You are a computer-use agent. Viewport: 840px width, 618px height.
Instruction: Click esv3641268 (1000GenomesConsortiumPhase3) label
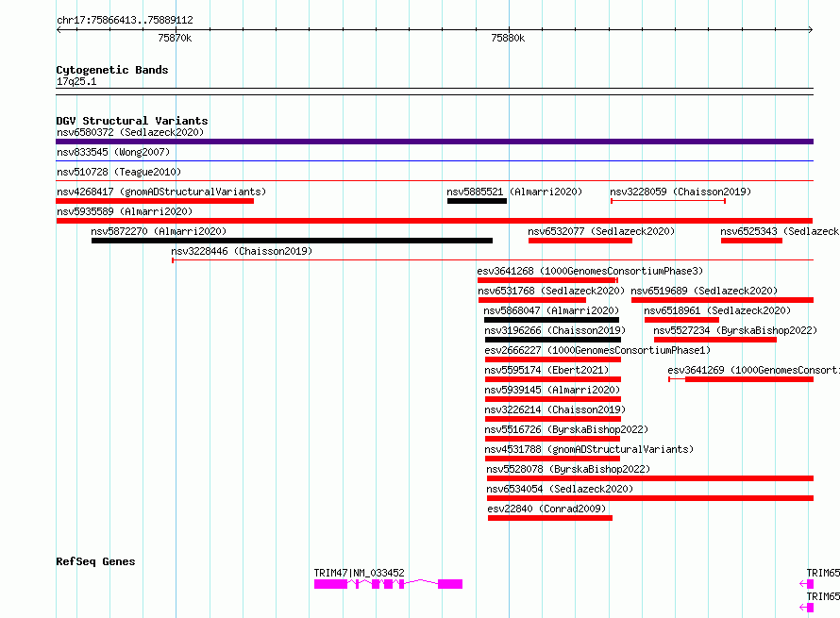[590, 271]
